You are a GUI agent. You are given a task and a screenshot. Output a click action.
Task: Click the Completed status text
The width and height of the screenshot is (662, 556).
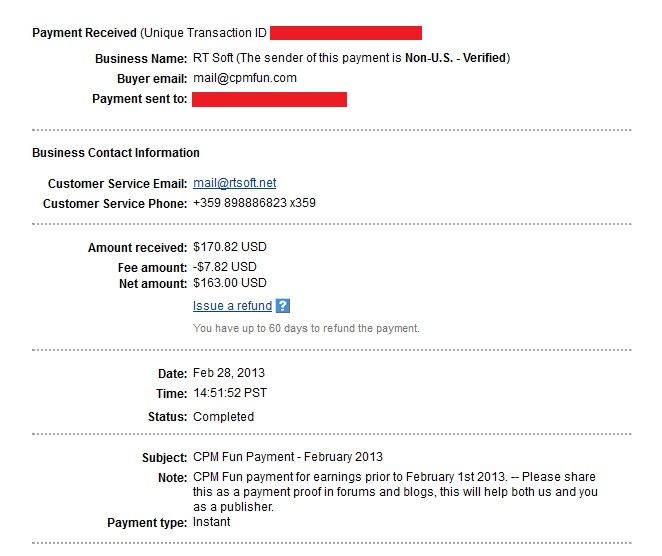tap(223, 417)
